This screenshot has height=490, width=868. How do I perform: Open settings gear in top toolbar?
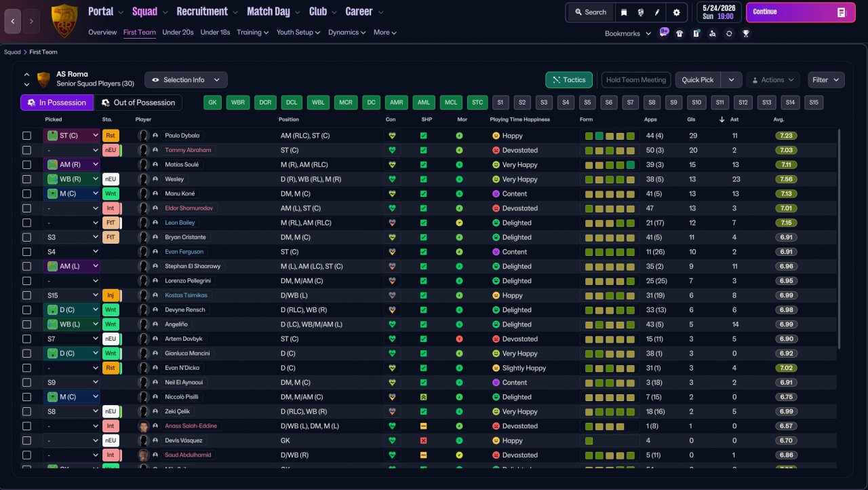676,12
